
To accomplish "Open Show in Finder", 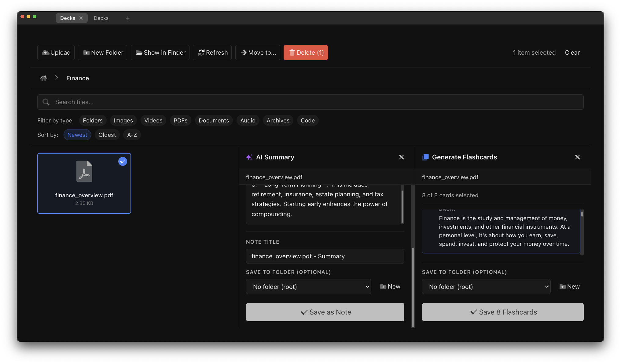I will click(x=138, y=52).
